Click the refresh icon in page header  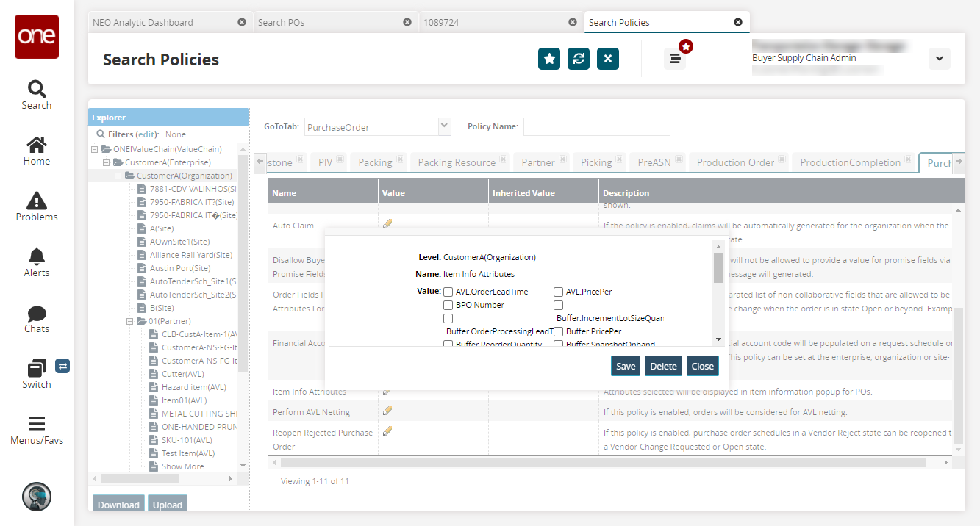click(x=579, y=59)
